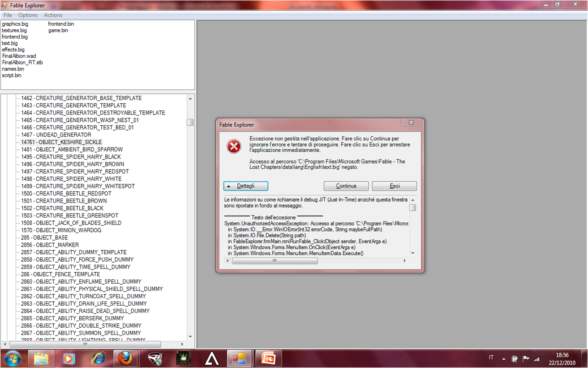Open Windows Explorer folder taskbar icon
The image size is (588, 368).
click(41, 358)
